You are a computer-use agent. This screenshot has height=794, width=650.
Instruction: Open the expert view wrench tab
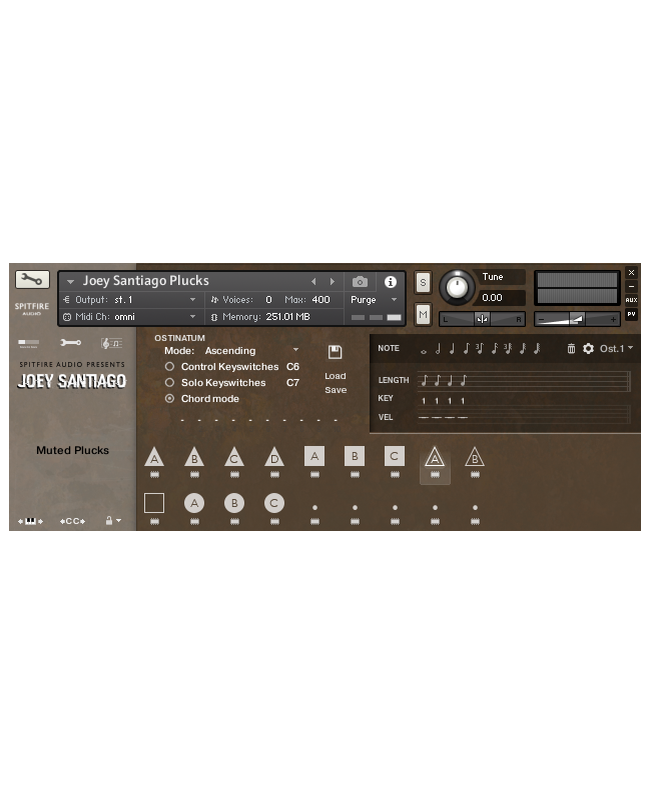click(x=70, y=343)
